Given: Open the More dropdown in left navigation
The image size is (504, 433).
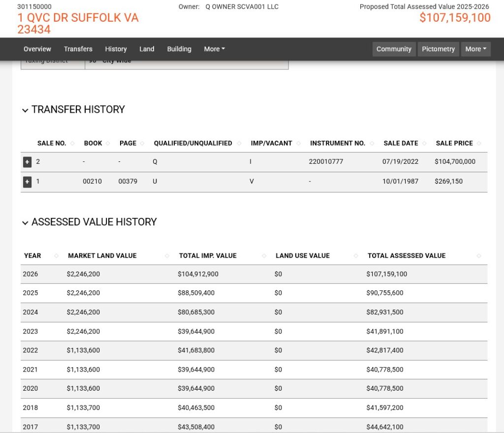Looking at the screenshot, I should coord(215,49).
